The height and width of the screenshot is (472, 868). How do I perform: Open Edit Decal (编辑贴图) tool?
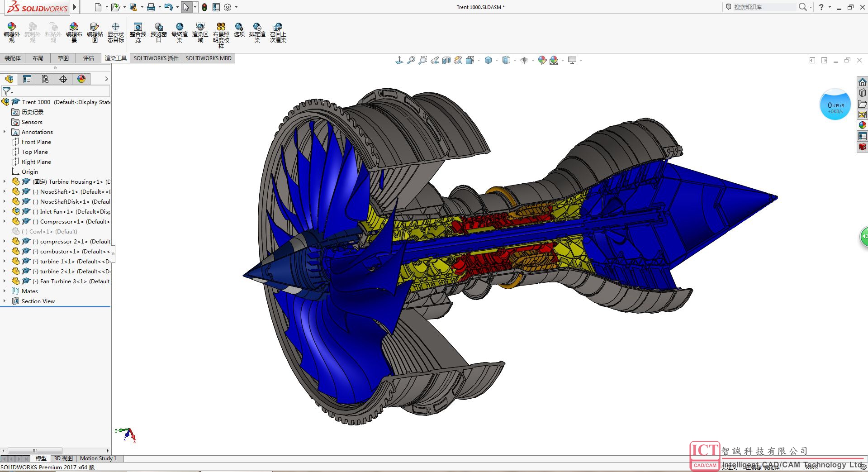click(95, 33)
